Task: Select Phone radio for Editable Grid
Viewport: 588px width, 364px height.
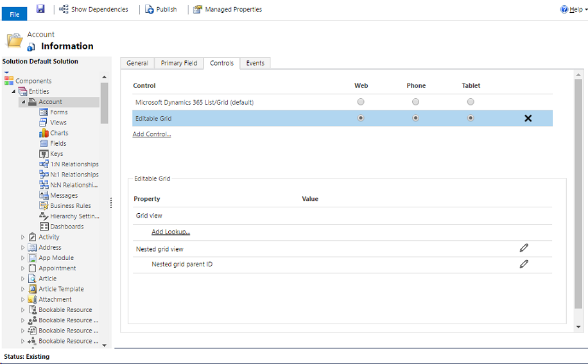Action: click(415, 118)
